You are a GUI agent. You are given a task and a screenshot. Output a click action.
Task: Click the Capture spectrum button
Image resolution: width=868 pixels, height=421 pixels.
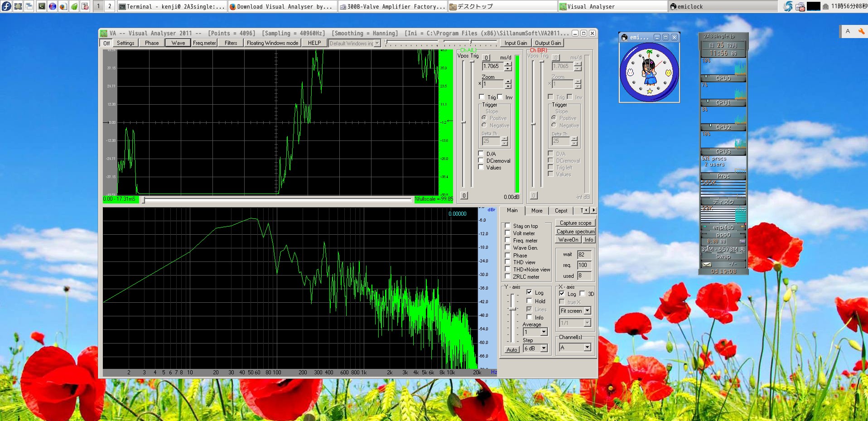[575, 232]
